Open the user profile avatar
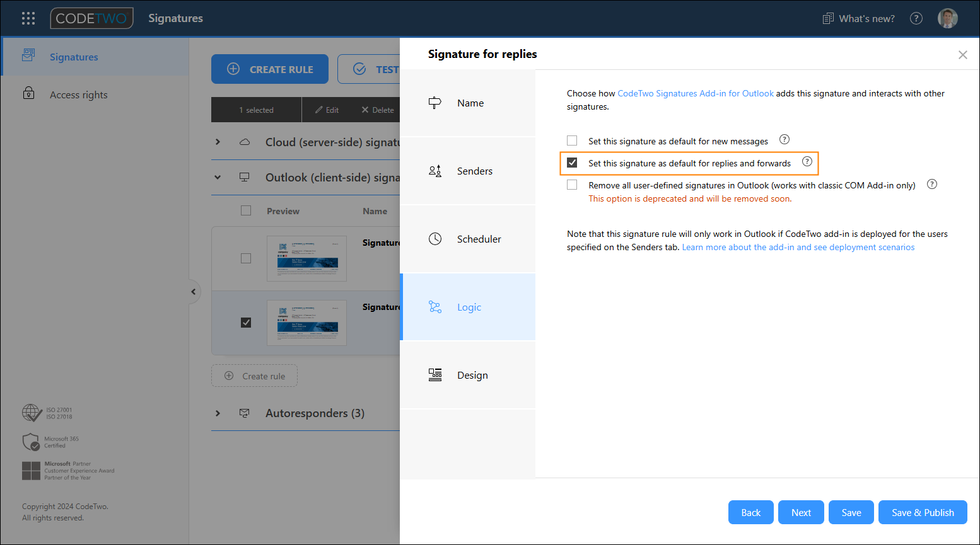The height and width of the screenshot is (545, 980). 948,18
